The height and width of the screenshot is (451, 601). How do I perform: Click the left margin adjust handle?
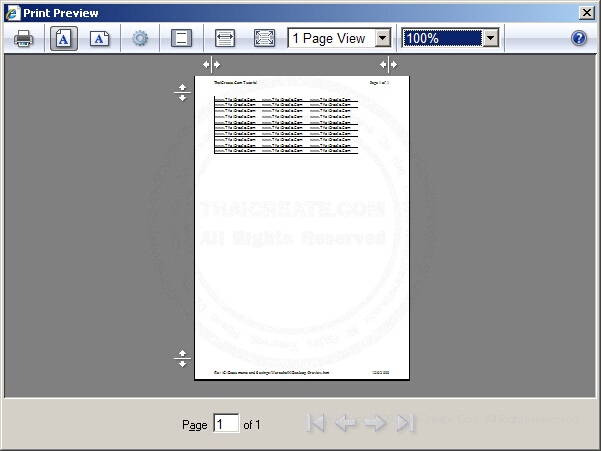coord(212,65)
